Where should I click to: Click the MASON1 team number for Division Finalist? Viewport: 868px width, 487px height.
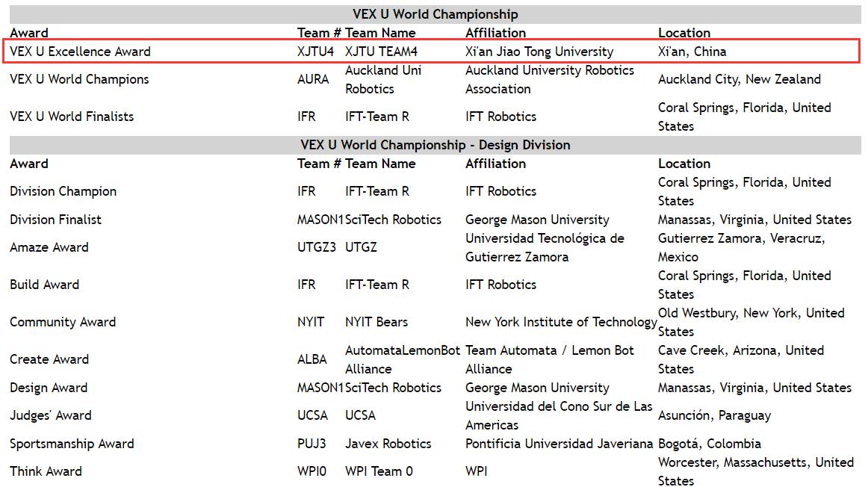320,219
